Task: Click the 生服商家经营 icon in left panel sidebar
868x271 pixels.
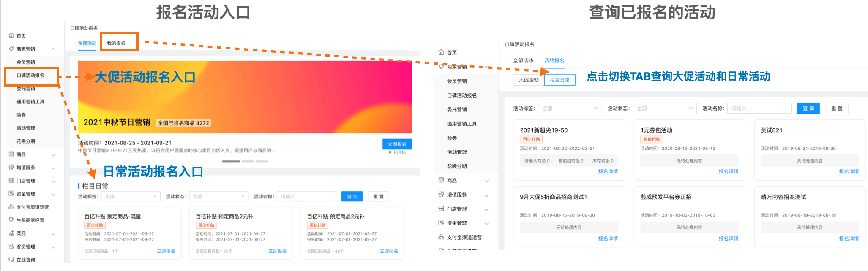Action: coord(11,220)
